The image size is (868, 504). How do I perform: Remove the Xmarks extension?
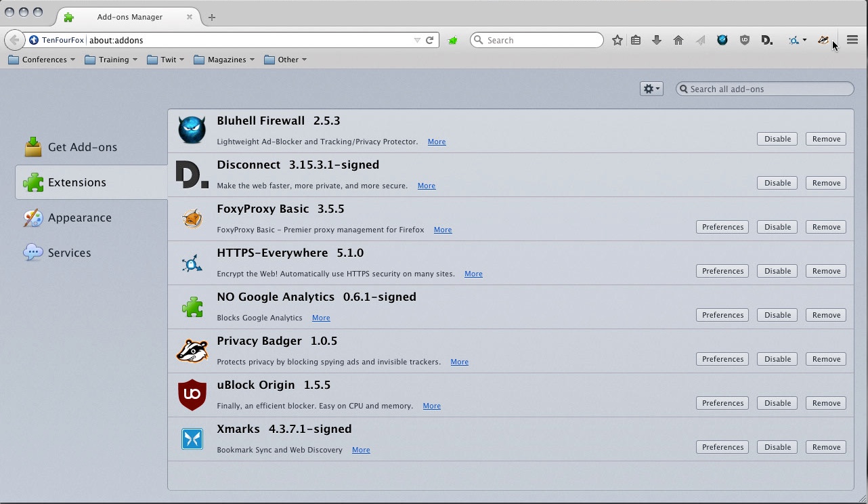tap(826, 447)
